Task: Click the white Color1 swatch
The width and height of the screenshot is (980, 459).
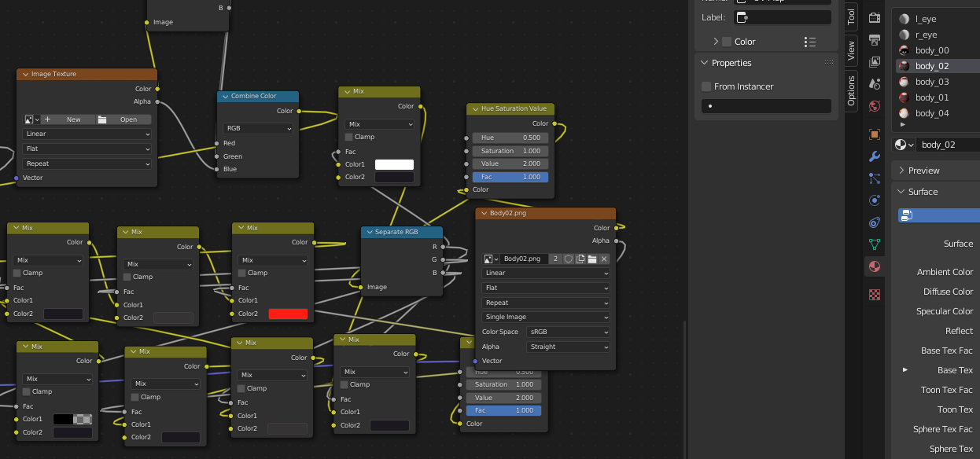Action: pos(394,164)
